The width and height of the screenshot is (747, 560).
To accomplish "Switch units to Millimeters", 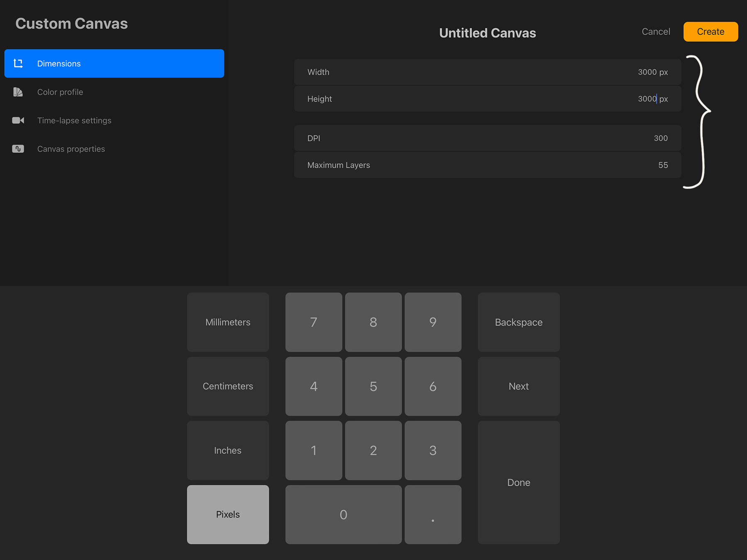I will point(228,322).
